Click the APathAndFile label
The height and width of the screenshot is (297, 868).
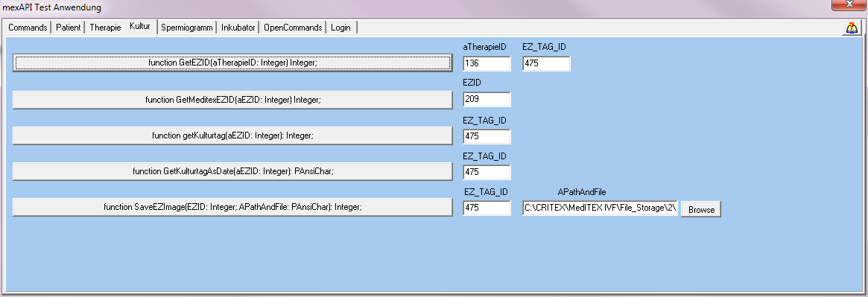(582, 192)
